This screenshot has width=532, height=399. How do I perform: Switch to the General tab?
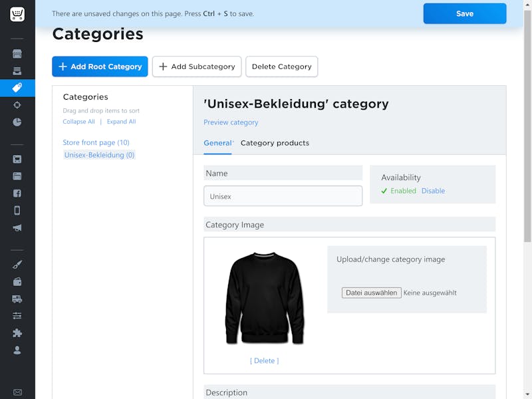(217, 143)
